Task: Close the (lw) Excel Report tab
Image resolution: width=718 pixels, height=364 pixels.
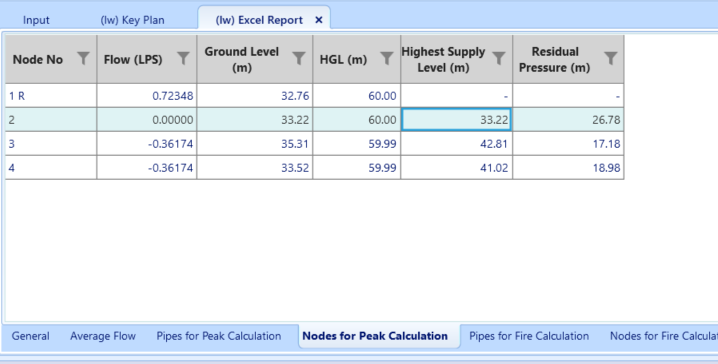Action: click(x=319, y=20)
